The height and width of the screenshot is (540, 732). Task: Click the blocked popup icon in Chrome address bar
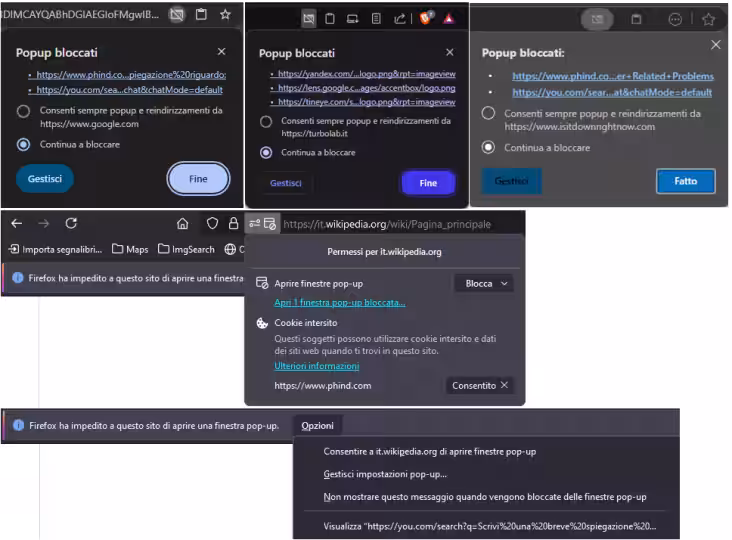coord(177,15)
